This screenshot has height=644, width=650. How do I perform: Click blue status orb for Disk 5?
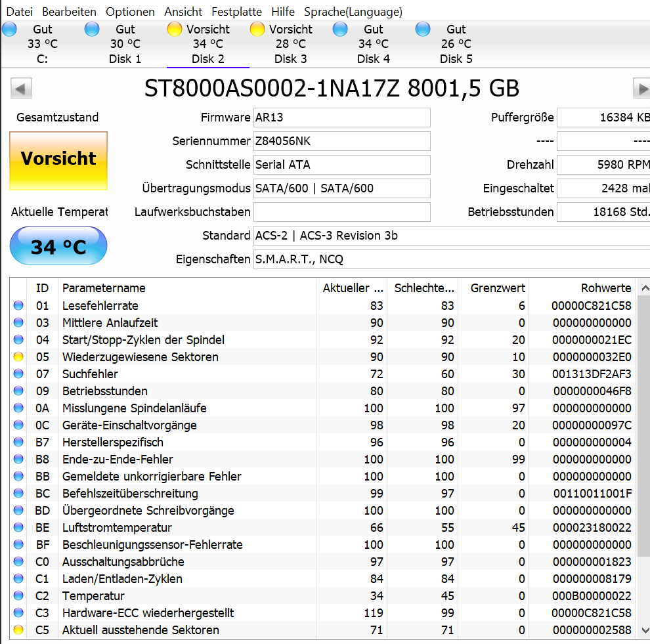423,29
